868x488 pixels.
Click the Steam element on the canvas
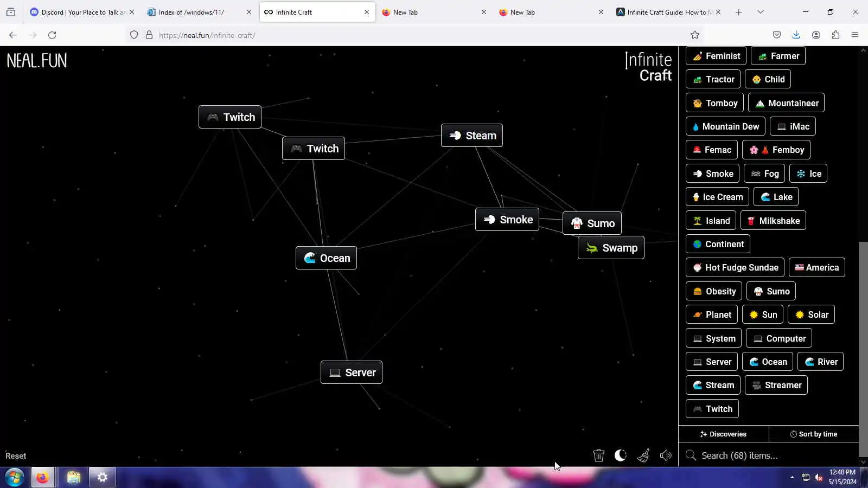click(x=472, y=136)
